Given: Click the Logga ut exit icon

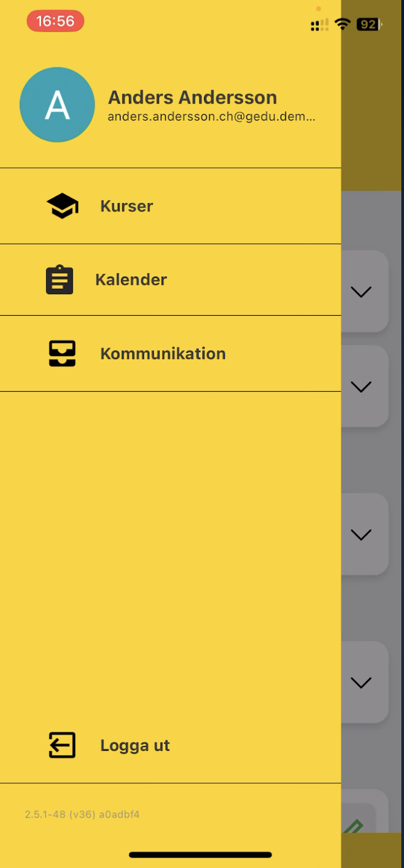Looking at the screenshot, I should coord(62,745).
